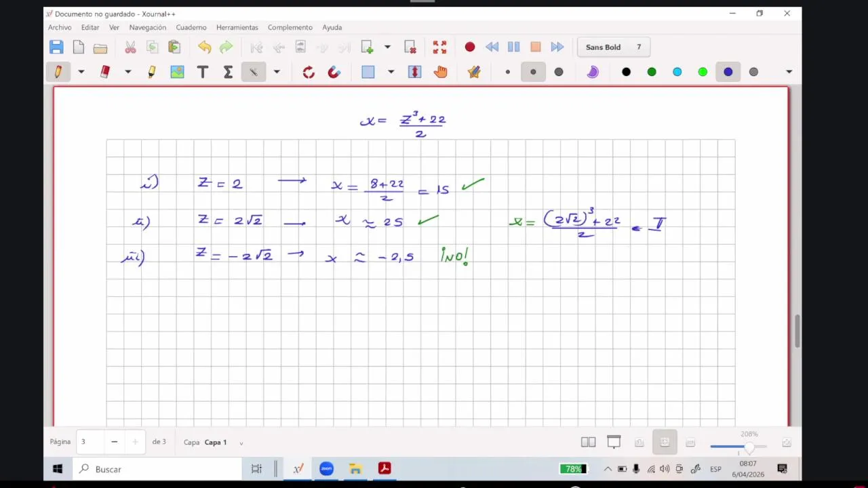868x488 pixels.
Task: Click the vertical scrollbar thumb
Action: point(797,331)
